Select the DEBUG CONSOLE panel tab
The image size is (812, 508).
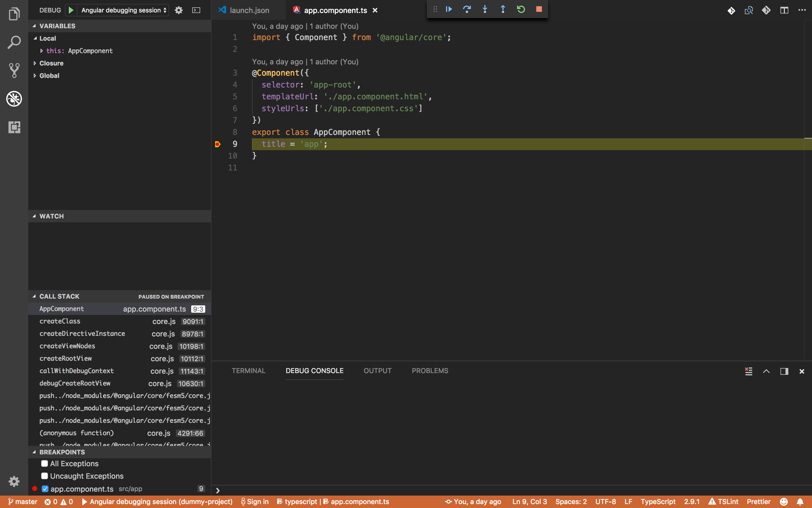314,371
